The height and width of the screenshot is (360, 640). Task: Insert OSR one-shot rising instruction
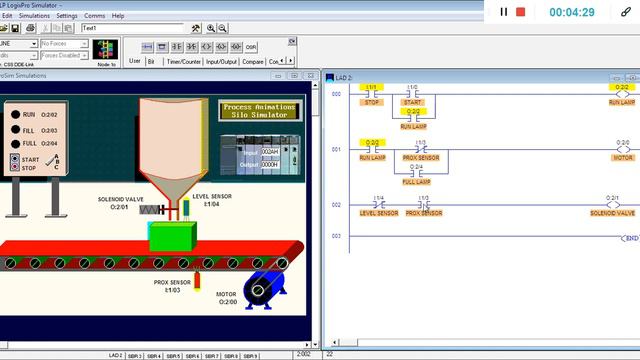(251, 47)
